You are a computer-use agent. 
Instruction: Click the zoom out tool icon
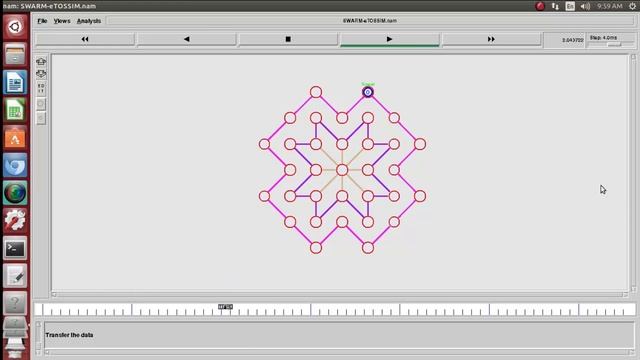point(41,74)
